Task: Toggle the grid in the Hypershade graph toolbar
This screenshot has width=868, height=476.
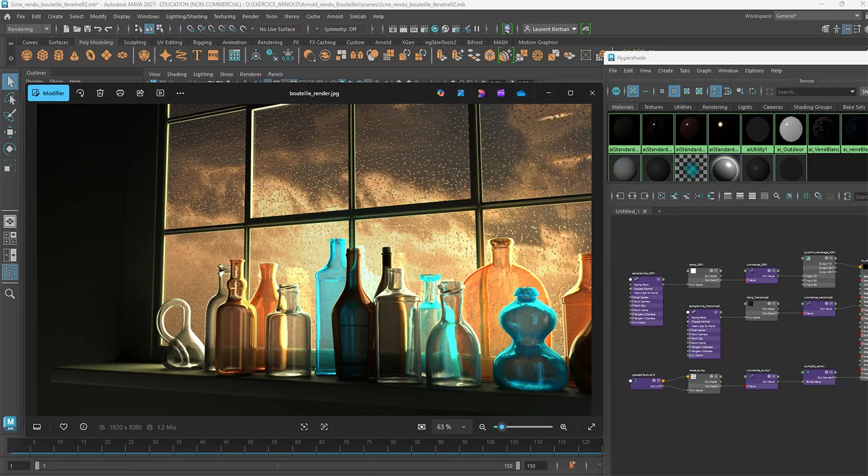Action: 806,196
